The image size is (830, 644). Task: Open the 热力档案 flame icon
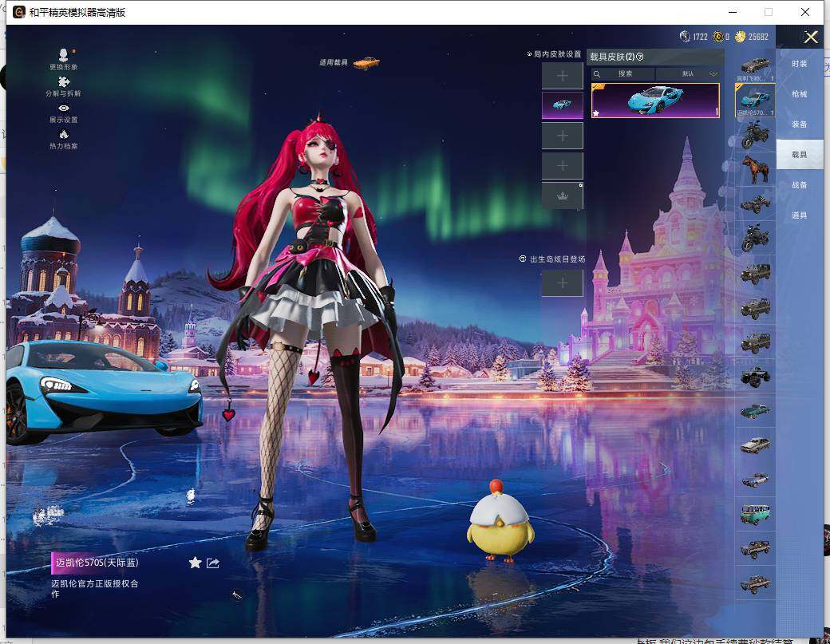[64, 134]
